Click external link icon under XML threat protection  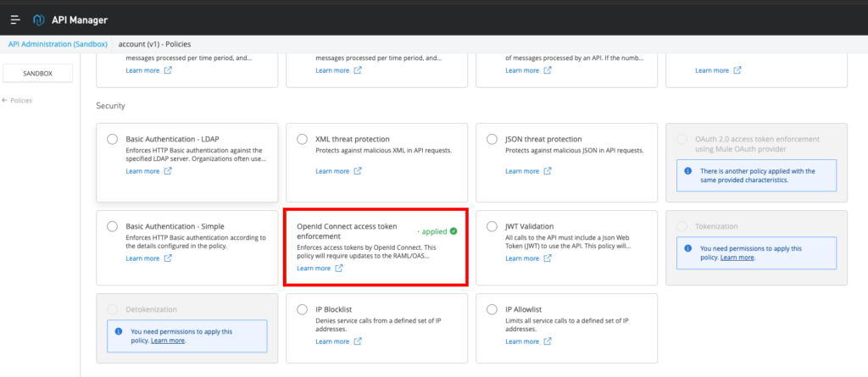[x=357, y=171]
